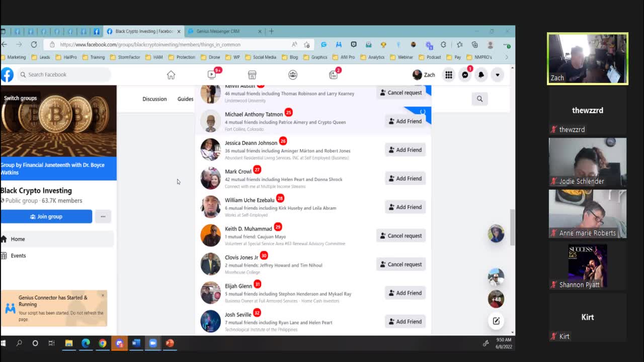The image size is (644, 362).
Task: Open Zoom from the taskbar
Action: coord(153,343)
